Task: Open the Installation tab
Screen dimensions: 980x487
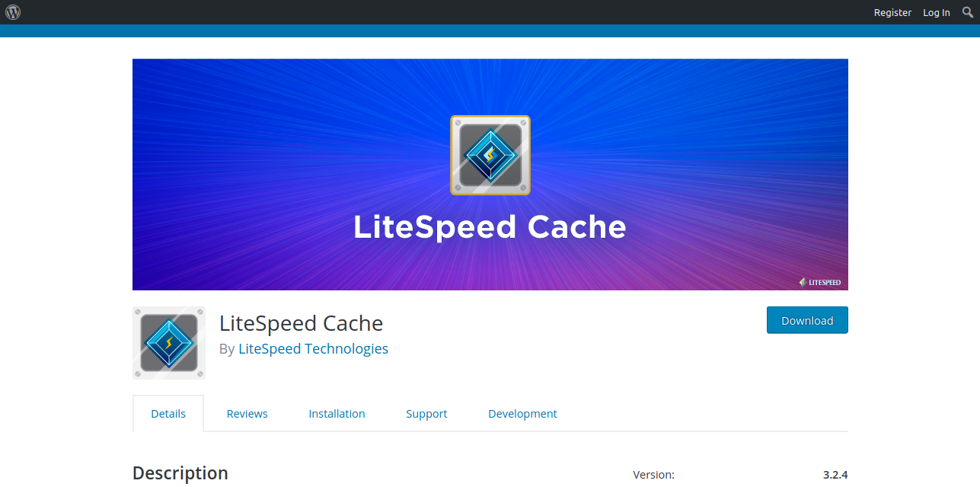Action: tap(337, 413)
